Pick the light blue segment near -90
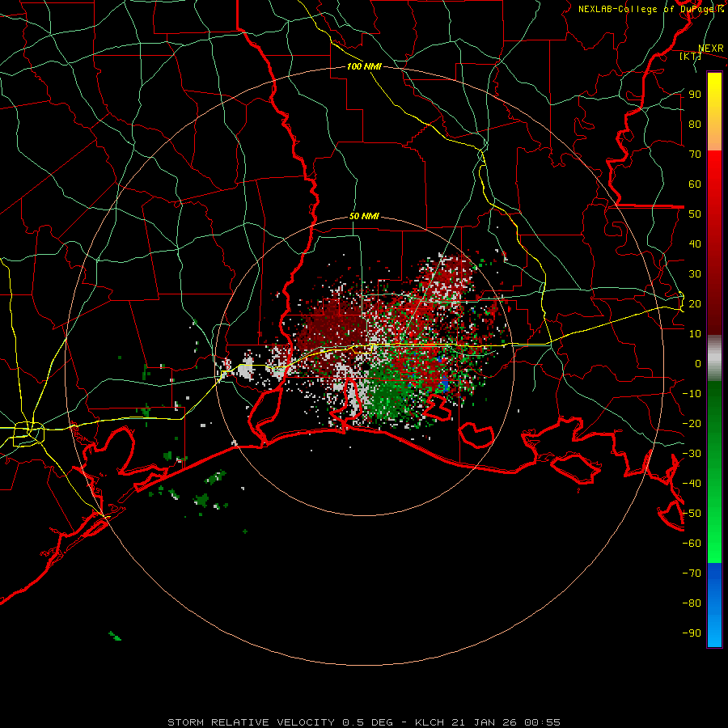 click(714, 632)
